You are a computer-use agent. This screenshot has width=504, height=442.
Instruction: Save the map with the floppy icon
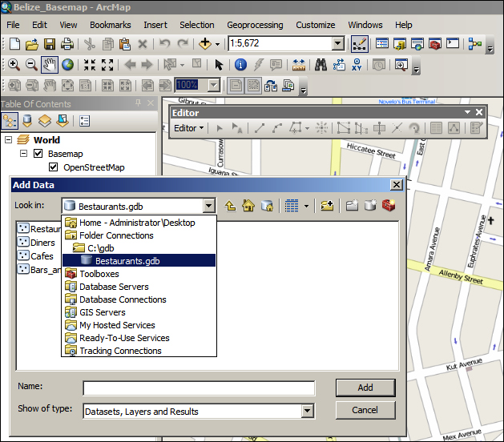[x=49, y=44]
